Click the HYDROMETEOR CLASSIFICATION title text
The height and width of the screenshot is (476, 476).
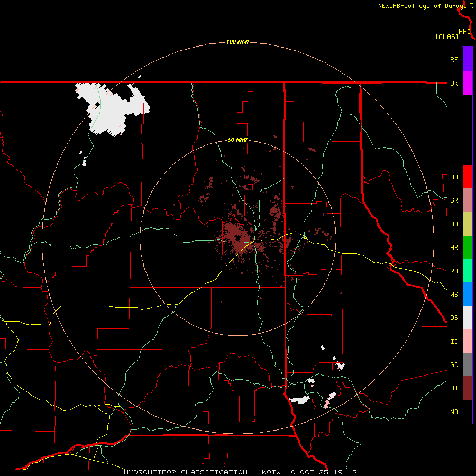[186, 472]
